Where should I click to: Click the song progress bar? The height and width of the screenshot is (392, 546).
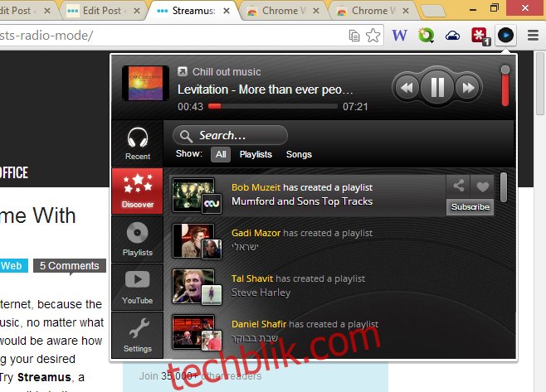pos(273,106)
